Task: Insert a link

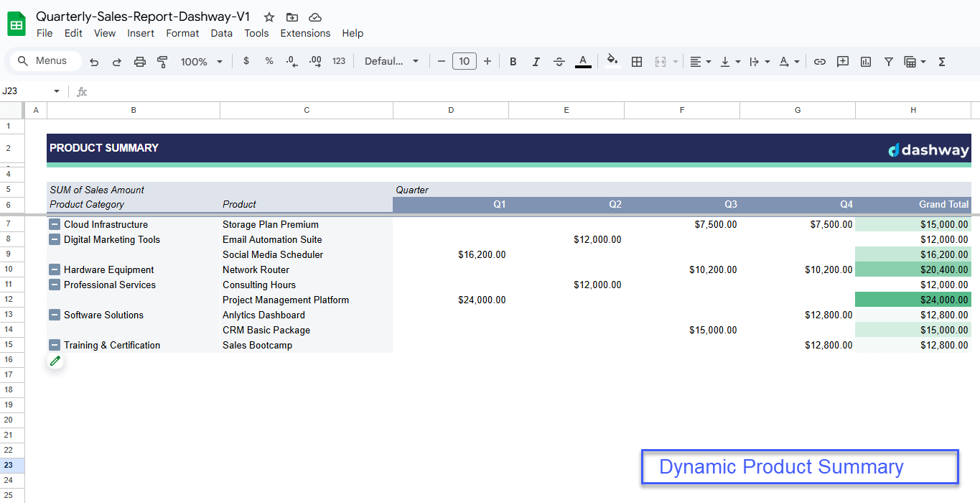Action: tap(820, 62)
